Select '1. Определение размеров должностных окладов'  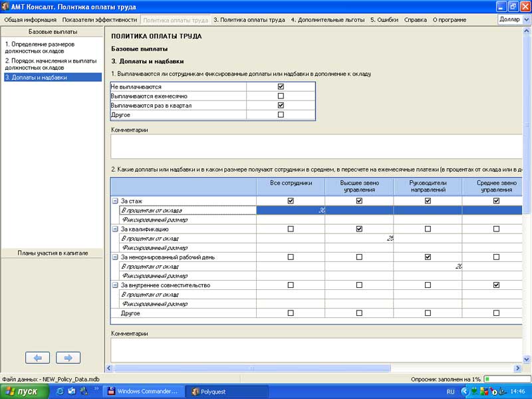tap(44, 47)
